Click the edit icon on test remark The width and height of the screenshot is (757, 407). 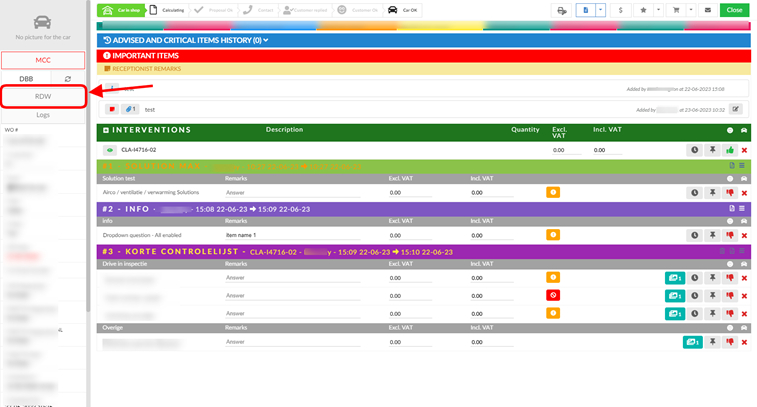point(735,109)
